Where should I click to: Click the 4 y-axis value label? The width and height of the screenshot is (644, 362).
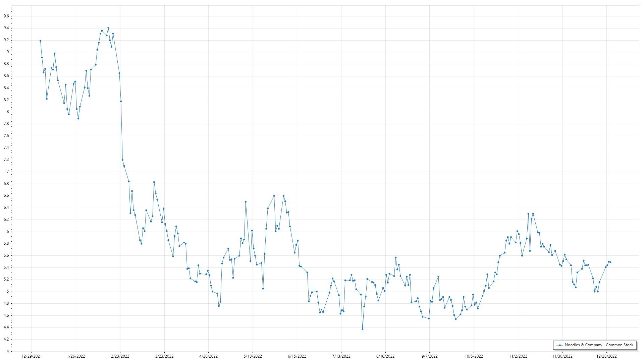tap(8, 351)
